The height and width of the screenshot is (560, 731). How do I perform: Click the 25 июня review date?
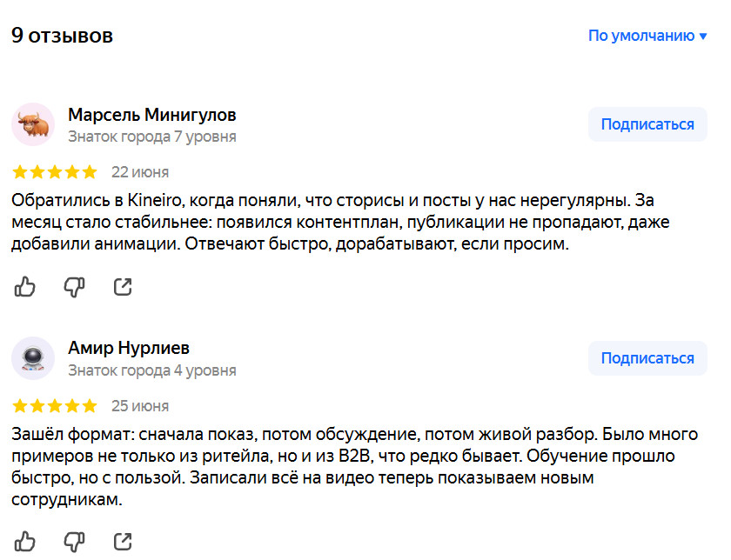(x=140, y=406)
